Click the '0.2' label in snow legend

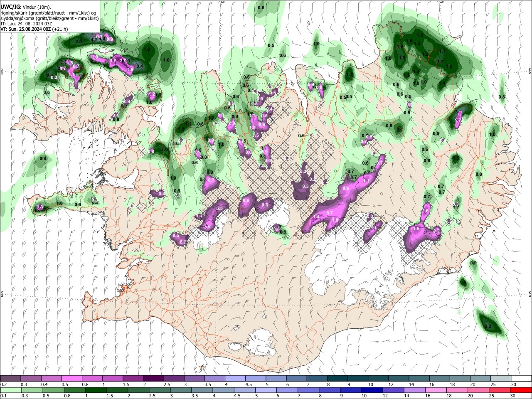(4, 384)
